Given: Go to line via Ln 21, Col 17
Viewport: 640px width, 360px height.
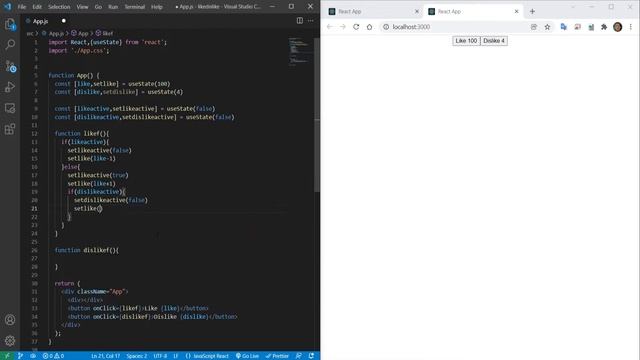Looking at the screenshot, I should point(106,356).
